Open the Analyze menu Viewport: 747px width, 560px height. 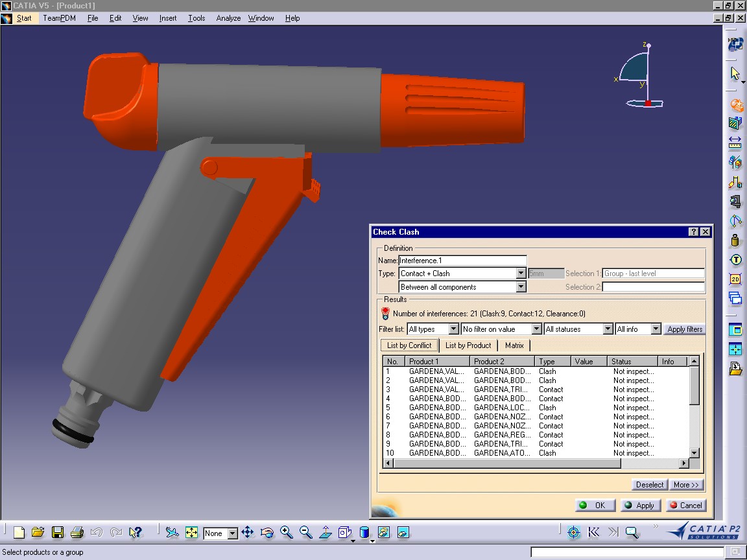(228, 18)
